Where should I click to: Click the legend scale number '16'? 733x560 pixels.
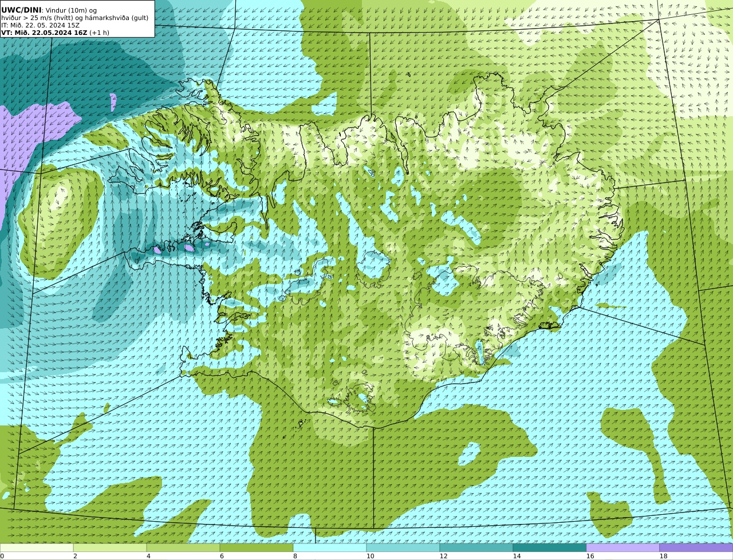tap(590, 556)
